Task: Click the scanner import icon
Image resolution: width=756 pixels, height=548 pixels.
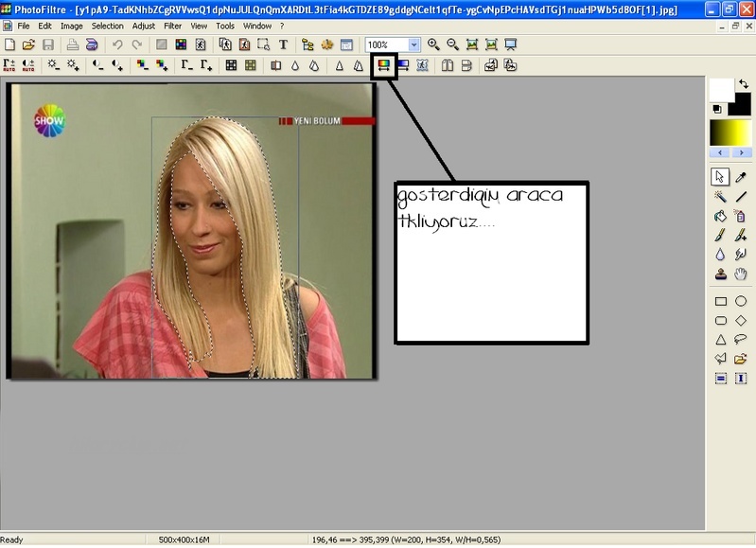Action: tap(92, 44)
